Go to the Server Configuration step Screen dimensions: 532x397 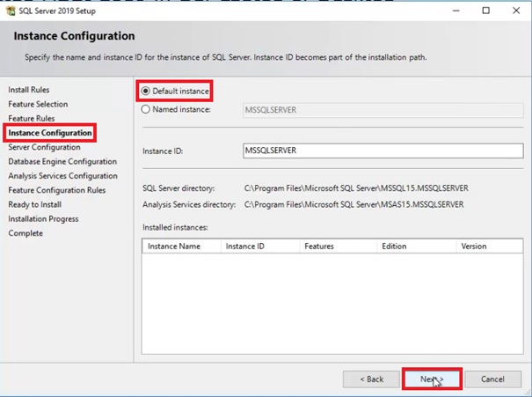coord(45,147)
